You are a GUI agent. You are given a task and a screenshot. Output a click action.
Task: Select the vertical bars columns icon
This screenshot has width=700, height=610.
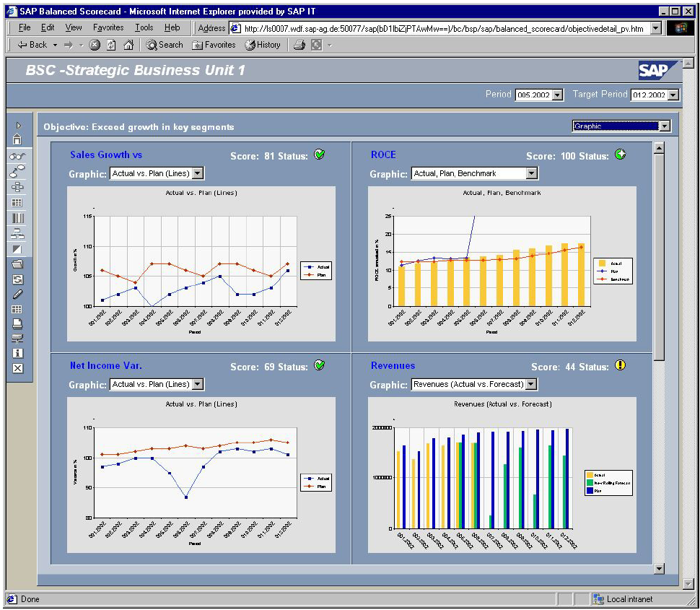coord(17,218)
